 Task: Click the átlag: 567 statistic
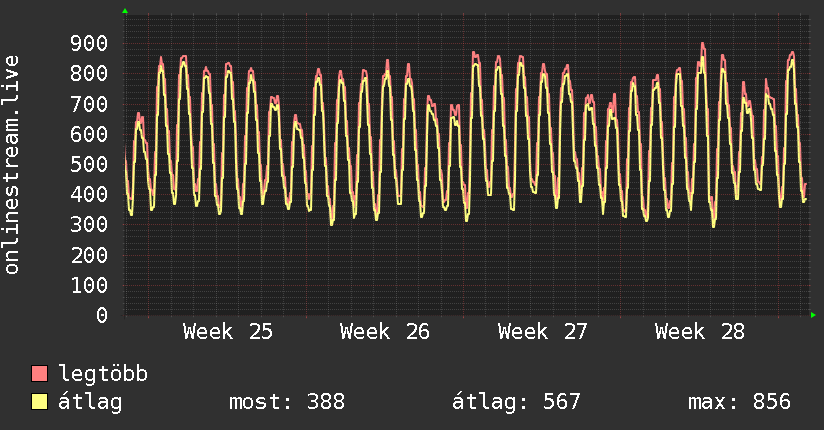click(516, 402)
